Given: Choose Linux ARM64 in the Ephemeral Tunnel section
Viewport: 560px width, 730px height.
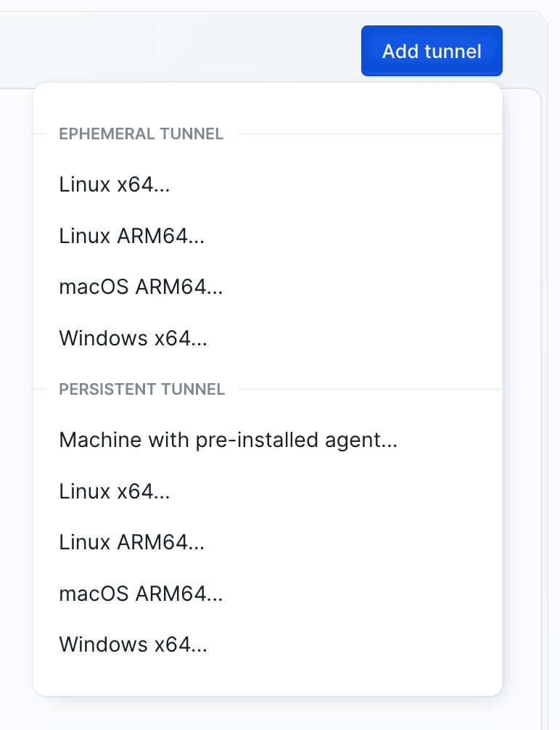Looking at the screenshot, I should coord(131,236).
